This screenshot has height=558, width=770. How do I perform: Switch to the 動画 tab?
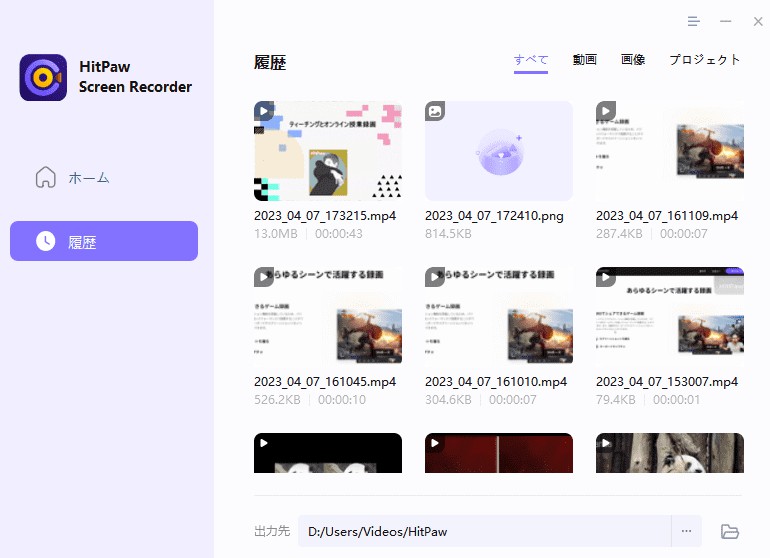[x=585, y=60]
